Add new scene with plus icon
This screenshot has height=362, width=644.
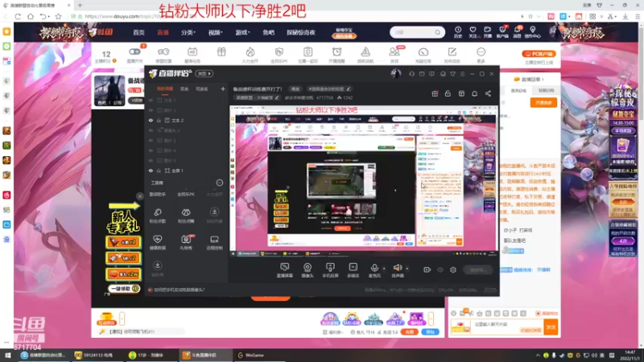(223, 88)
